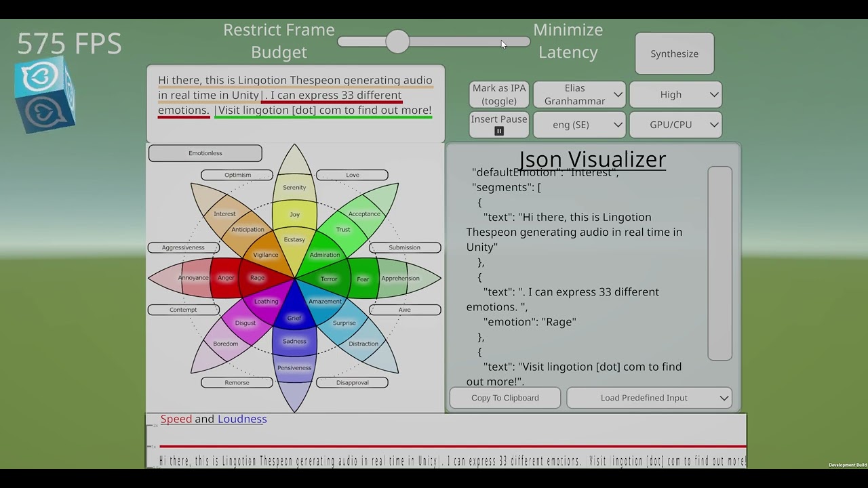Select the Rage emotion on the wheel

point(258,278)
